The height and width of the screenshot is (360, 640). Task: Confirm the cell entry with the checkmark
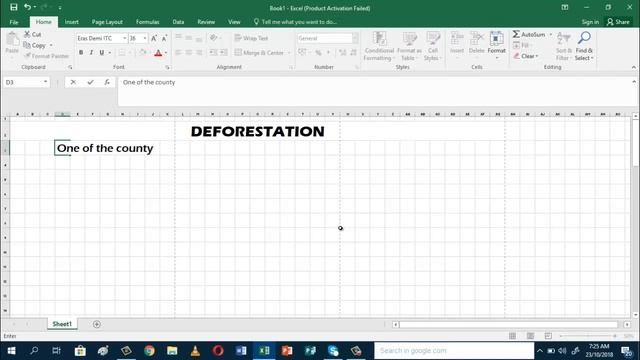(x=90, y=82)
